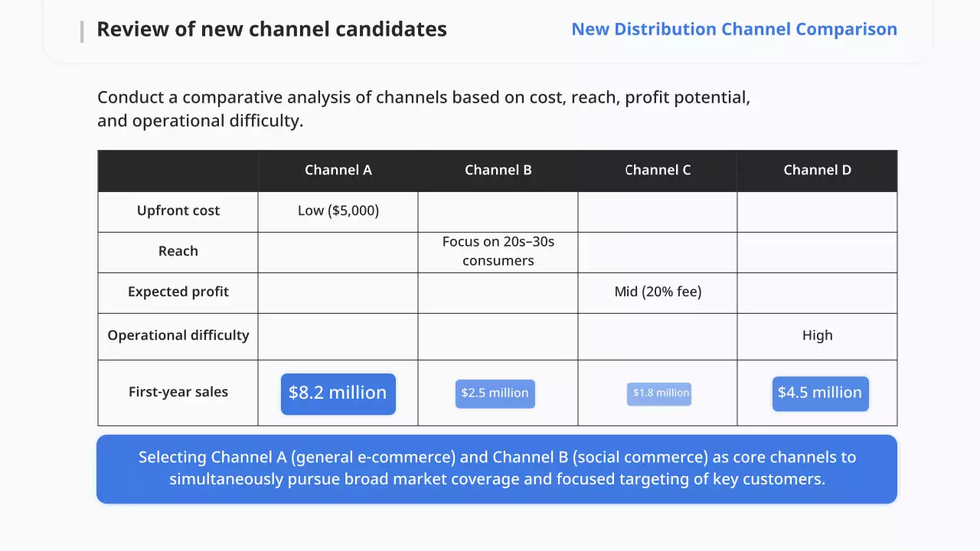Select the Low ($5,000) cell
980x551 pixels.
pyautogui.click(x=338, y=211)
